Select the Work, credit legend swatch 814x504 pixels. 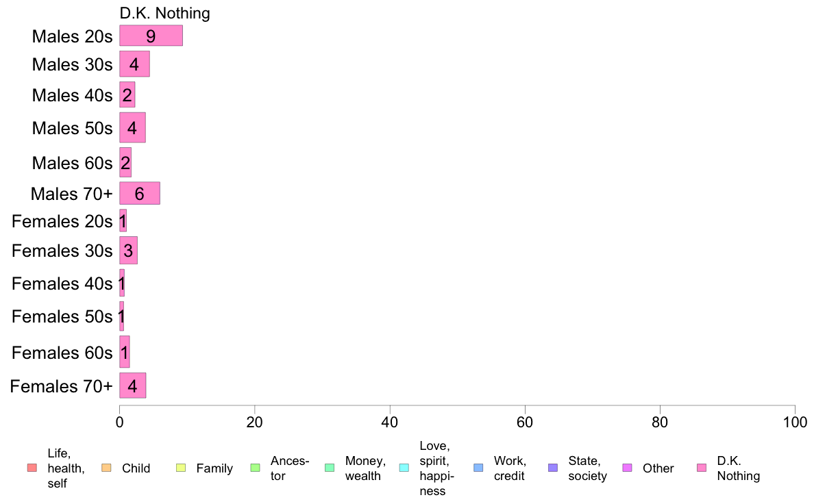click(x=478, y=468)
